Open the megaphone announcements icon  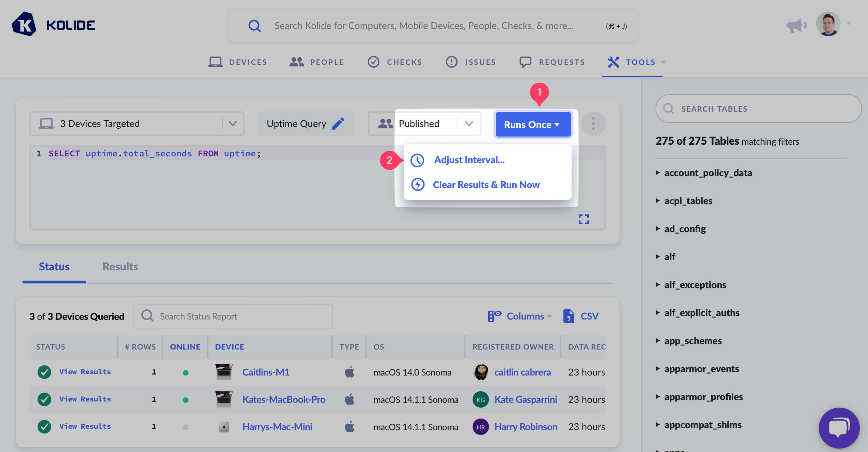[x=796, y=26]
